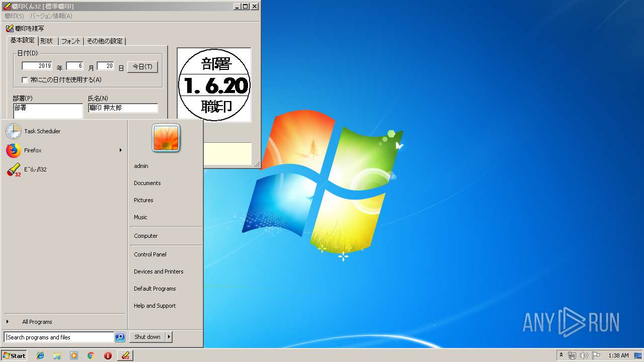
Task: Switch to the 形状 tab
Action: (47, 41)
